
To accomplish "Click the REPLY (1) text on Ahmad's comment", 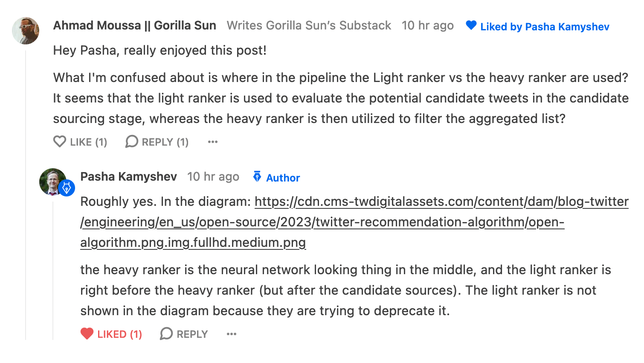I will (x=165, y=142).
